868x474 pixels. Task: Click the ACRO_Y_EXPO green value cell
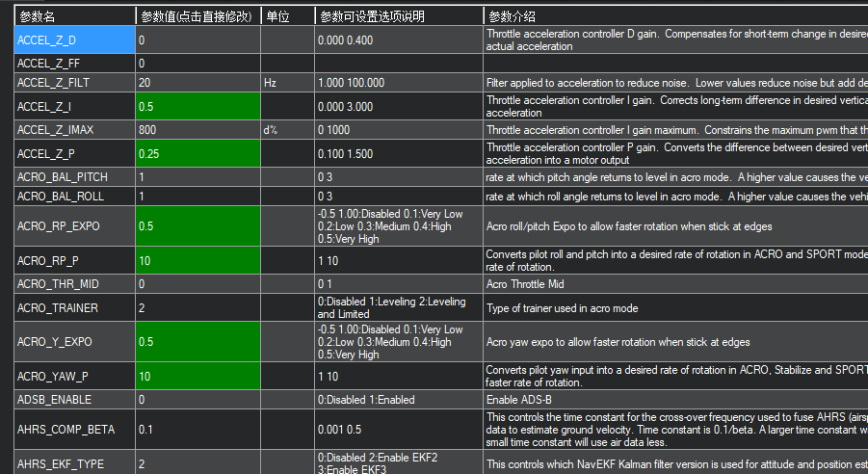(x=197, y=342)
